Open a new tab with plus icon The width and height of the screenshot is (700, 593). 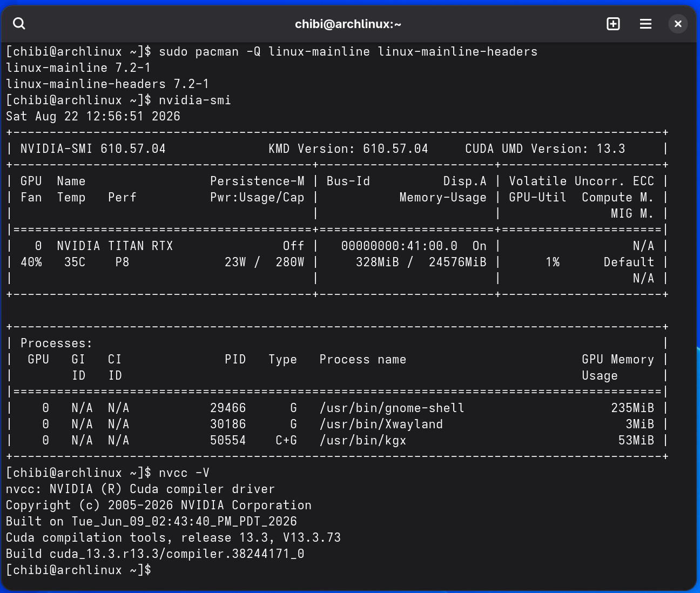pyautogui.click(x=613, y=24)
